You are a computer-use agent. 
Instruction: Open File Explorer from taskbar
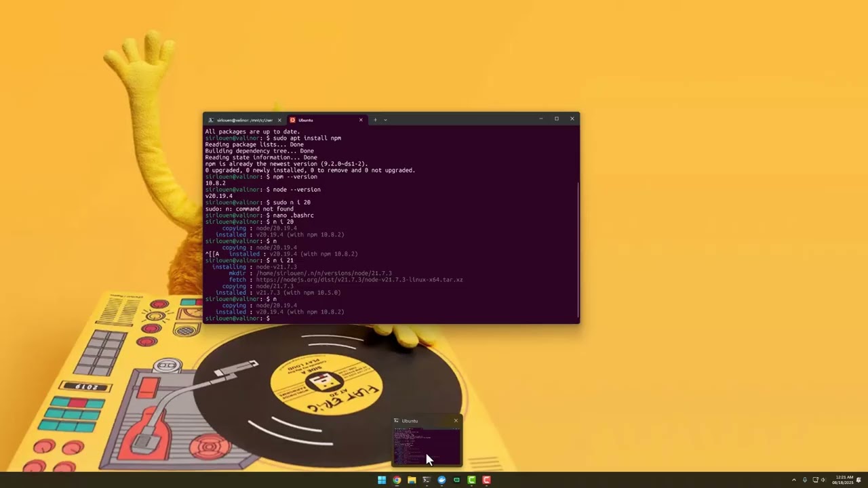tap(412, 480)
